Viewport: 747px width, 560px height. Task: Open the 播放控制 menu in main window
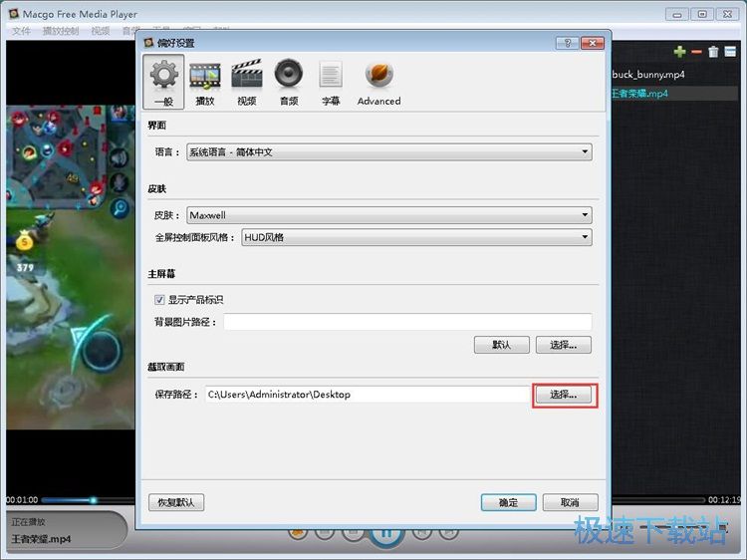(x=61, y=31)
